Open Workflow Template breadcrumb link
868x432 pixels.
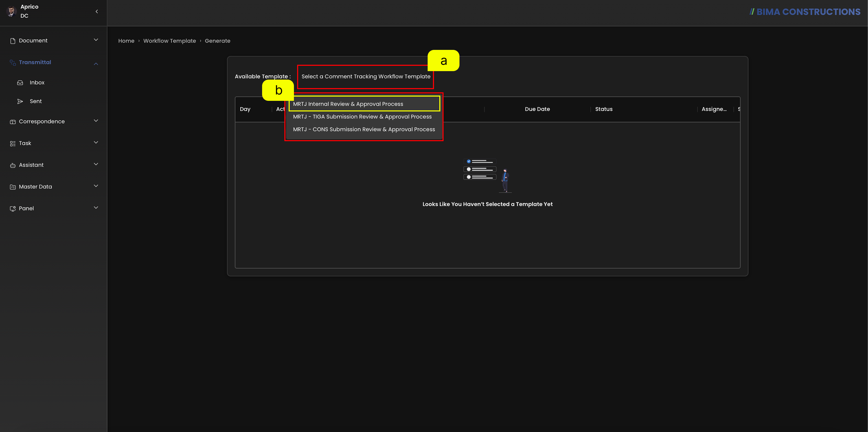click(170, 41)
